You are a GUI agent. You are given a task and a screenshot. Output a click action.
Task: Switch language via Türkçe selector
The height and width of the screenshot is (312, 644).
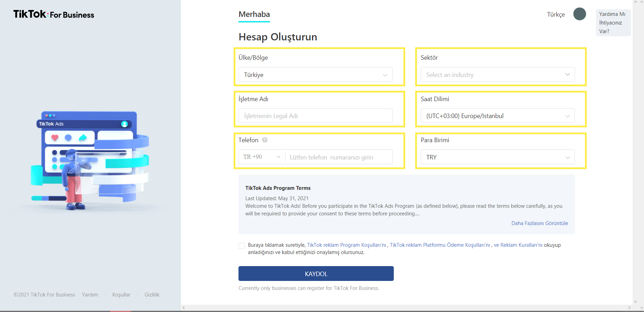click(x=556, y=14)
